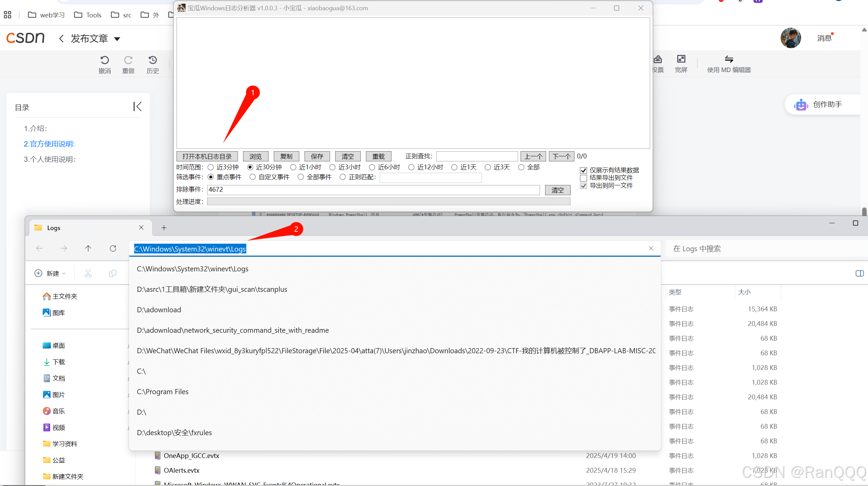The image size is (868, 486).
Task: Go up one folder level arrow
Action: (x=88, y=248)
